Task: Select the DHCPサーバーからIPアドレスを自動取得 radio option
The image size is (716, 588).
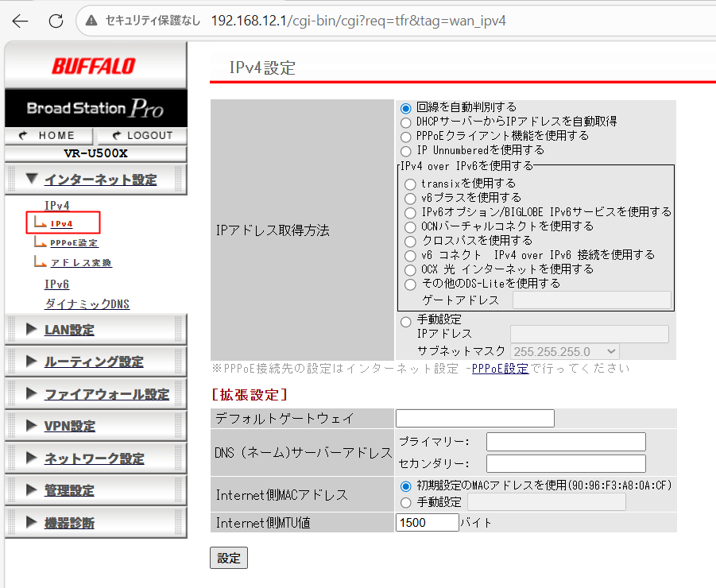Action: (x=407, y=122)
